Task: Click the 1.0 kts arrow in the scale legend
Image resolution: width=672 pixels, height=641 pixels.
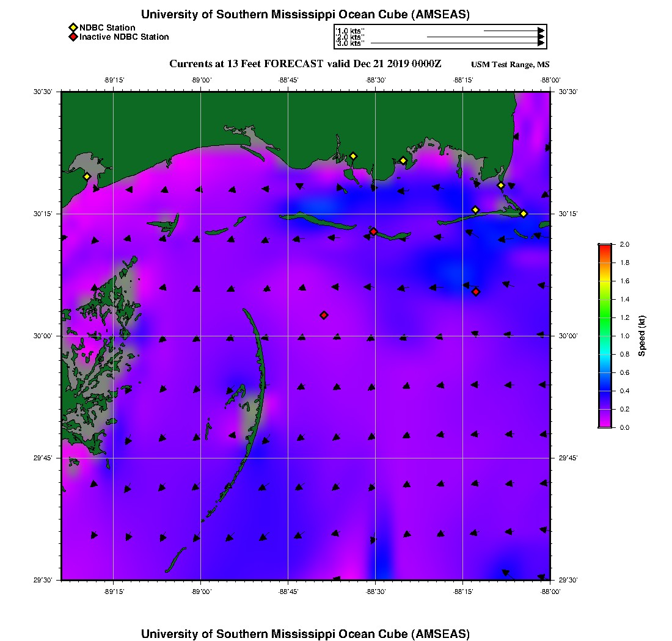Action: coord(513,31)
